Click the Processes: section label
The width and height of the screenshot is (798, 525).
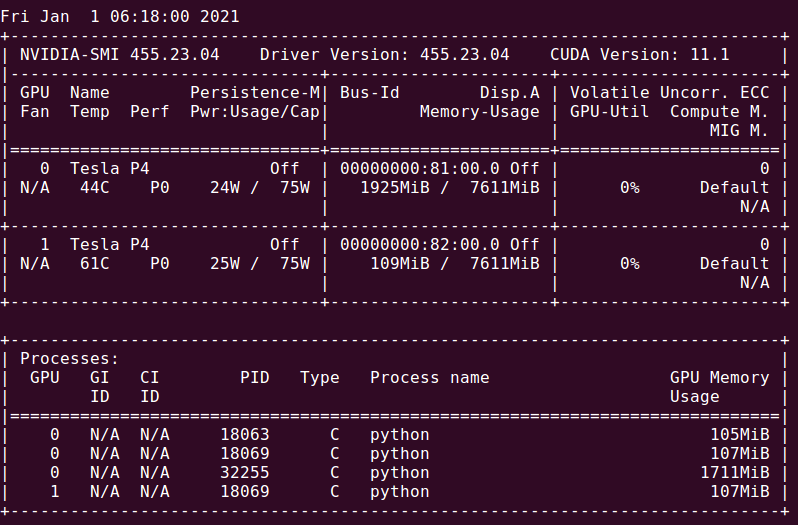[x=69, y=359]
